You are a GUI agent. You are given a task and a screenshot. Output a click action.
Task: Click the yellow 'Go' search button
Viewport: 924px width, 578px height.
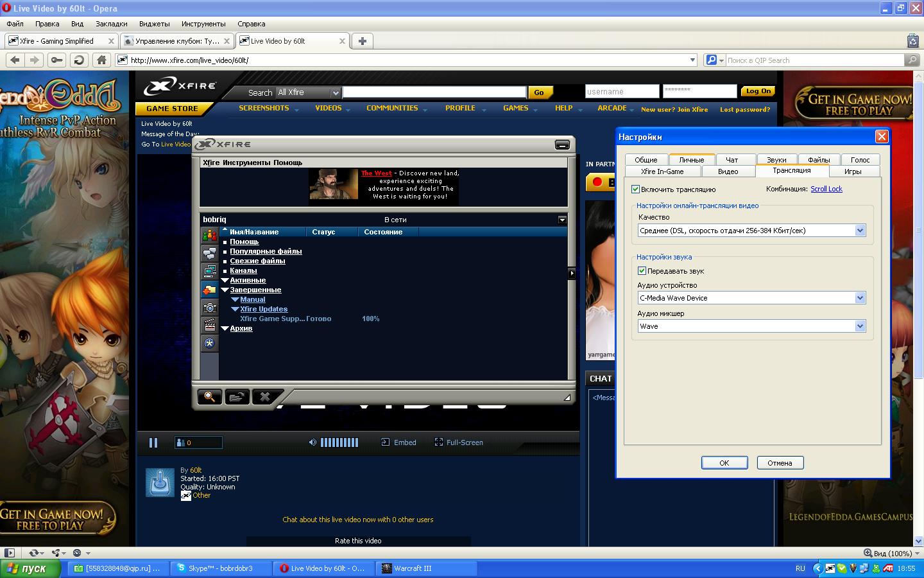(539, 92)
